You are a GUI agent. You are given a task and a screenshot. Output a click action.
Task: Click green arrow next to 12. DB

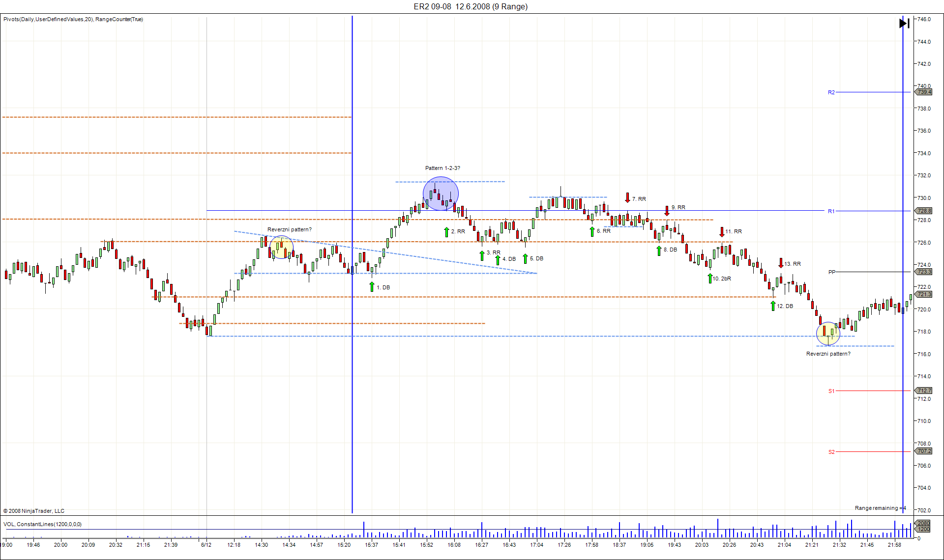(x=773, y=306)
